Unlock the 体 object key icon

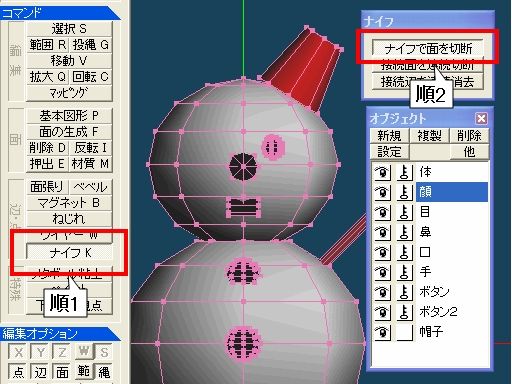[x=405, y=172]
